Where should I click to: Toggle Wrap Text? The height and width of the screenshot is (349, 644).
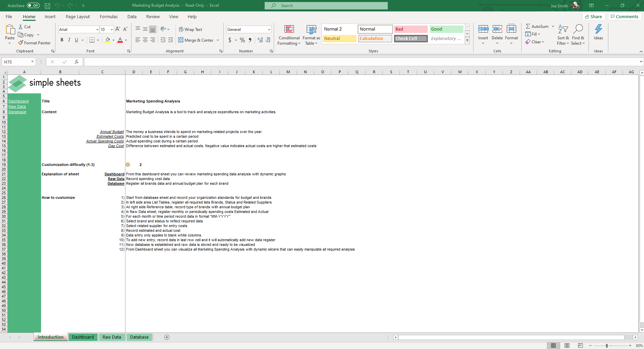coord(190,30)
